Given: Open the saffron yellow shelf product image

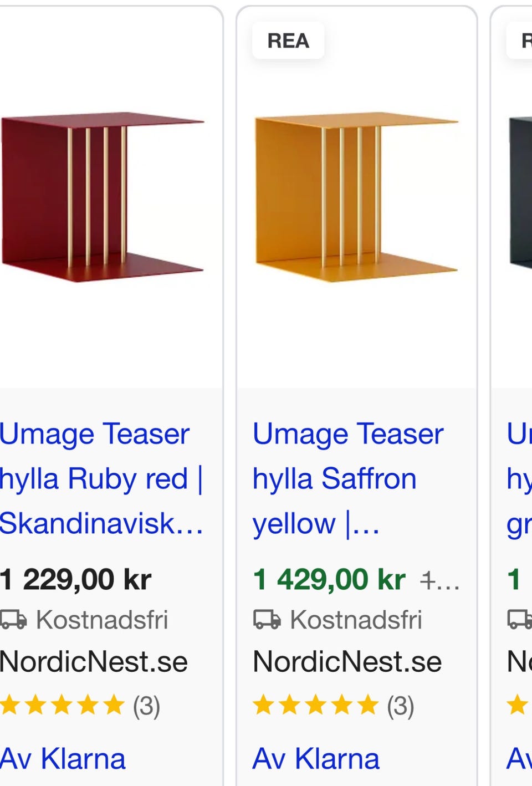Looking at the screenshot, I should pyautogui.click(x=356, y=198).
